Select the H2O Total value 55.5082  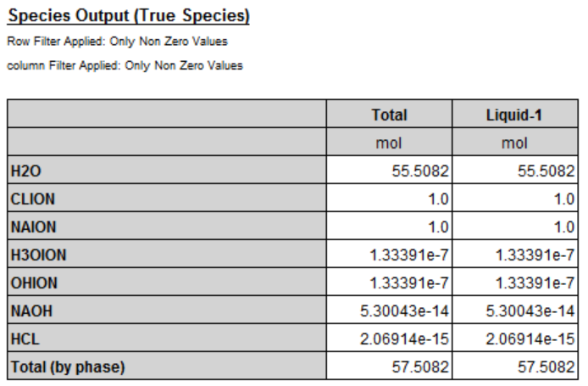(420, 171)
